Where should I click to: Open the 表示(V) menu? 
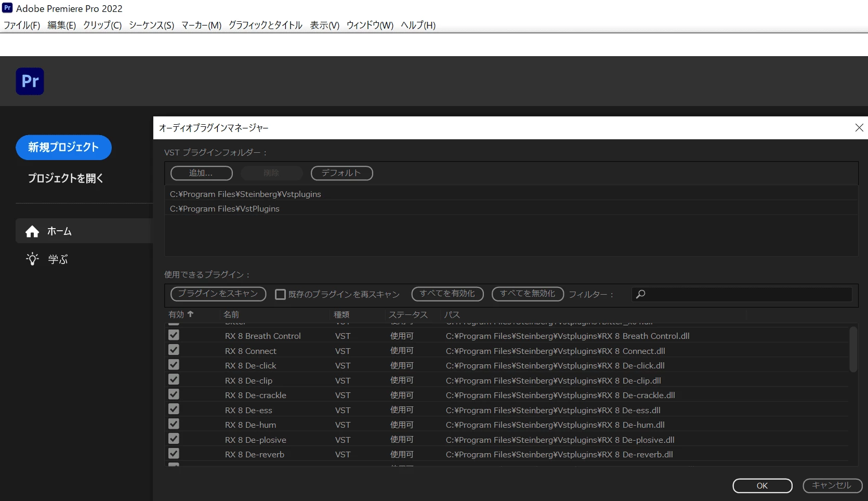pyautogui.click(x=324, y=25)
